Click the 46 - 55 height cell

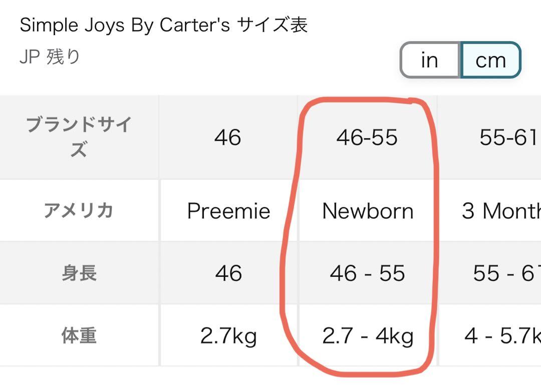click(x=368, y=273)
